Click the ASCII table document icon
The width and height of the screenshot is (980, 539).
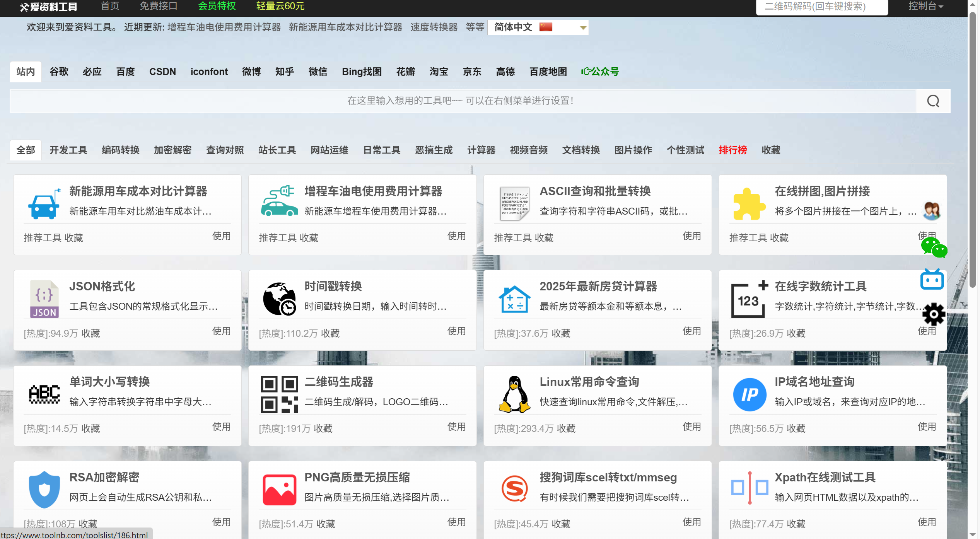514,204
